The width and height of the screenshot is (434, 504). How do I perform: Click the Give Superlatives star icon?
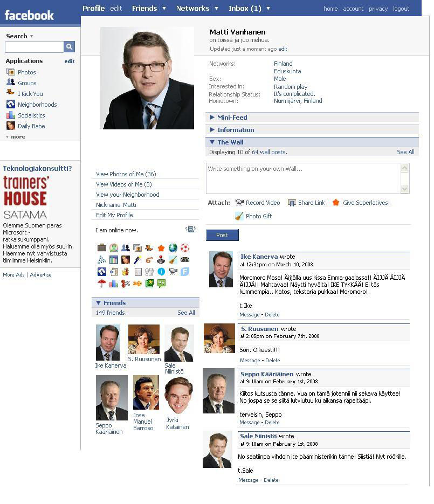click(336, 202)
